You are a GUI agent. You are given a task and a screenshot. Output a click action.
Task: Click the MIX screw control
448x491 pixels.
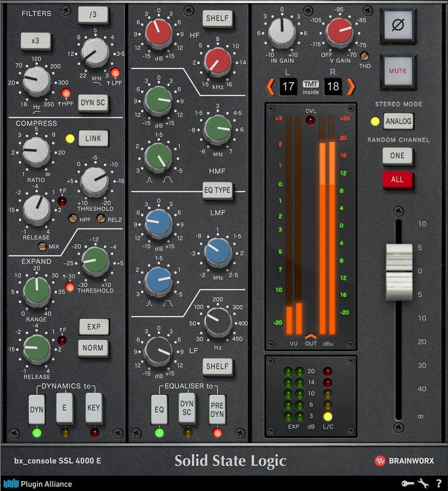point(42,247)
